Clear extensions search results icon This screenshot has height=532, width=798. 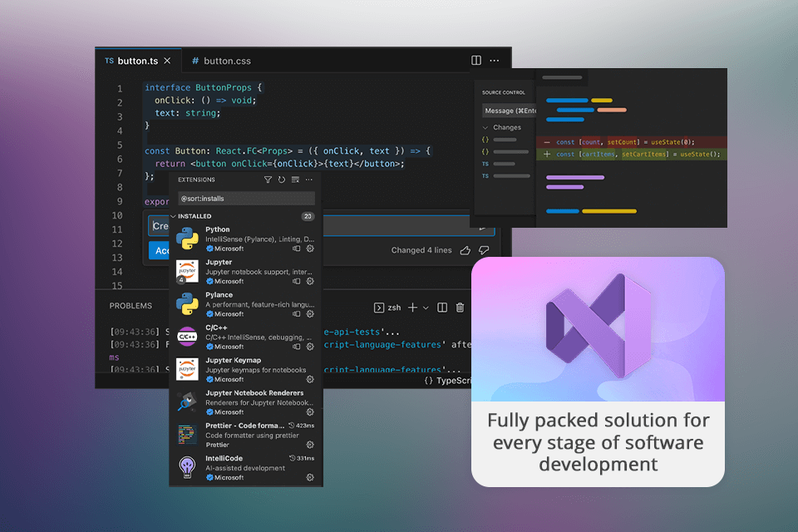coord(295,180)
